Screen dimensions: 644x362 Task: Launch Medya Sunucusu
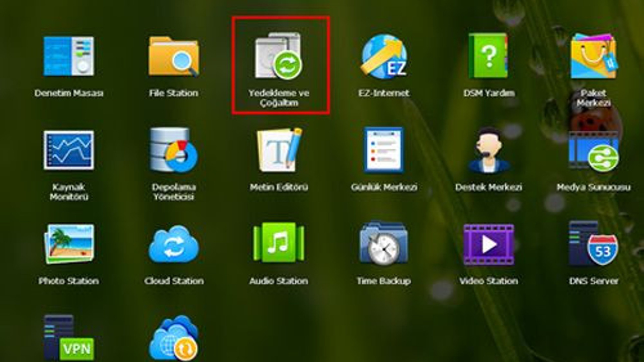click(593, 150)
